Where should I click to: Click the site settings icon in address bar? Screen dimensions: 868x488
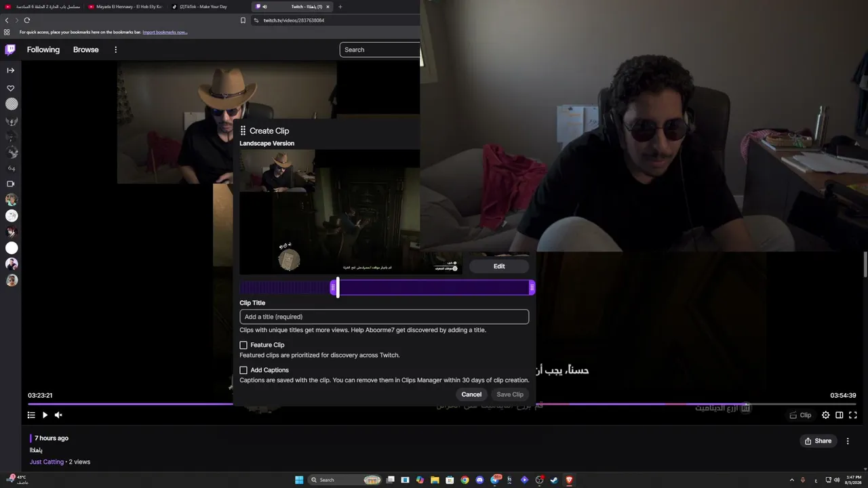pyautogui.click(x=256, y=20)
